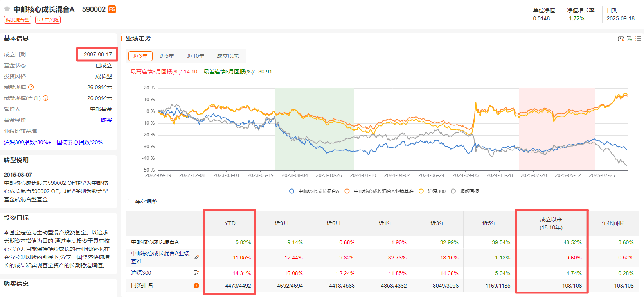Toggle 业绩基准 legend series in chart
Viewport: 644px width, 297px height.
pos(378,191)
